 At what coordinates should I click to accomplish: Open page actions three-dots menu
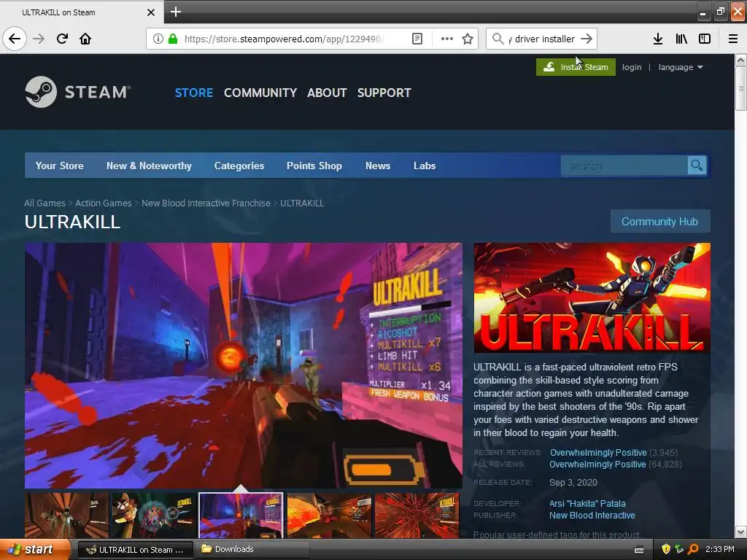point(447,39)
